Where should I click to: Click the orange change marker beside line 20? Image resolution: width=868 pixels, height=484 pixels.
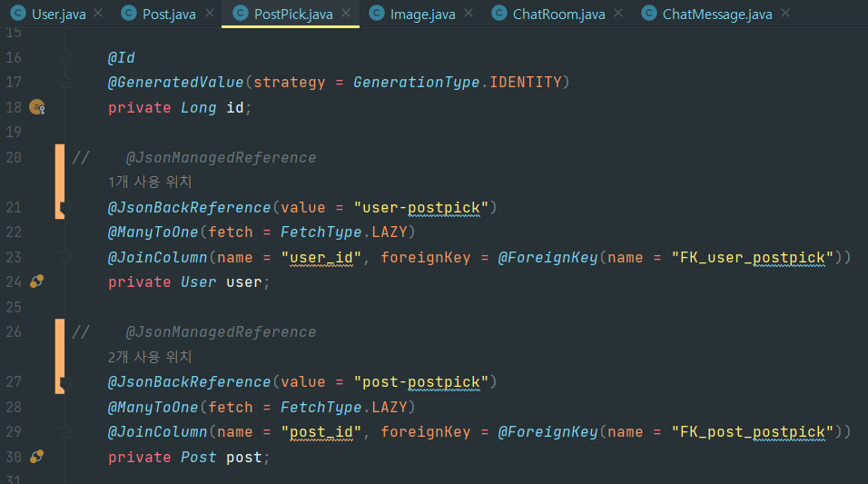pos(60,182)
